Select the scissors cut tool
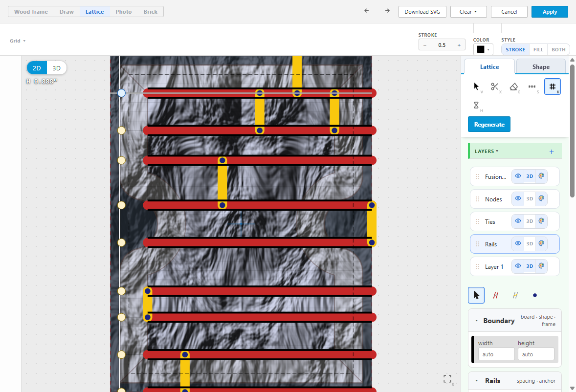 tap(494, 87)
